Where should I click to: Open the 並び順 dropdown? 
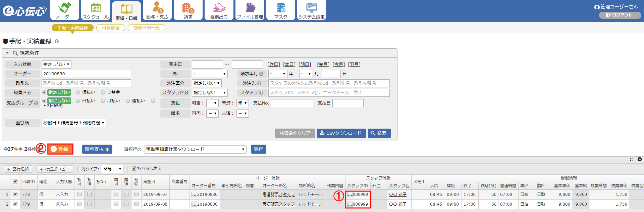pos(74,123)
